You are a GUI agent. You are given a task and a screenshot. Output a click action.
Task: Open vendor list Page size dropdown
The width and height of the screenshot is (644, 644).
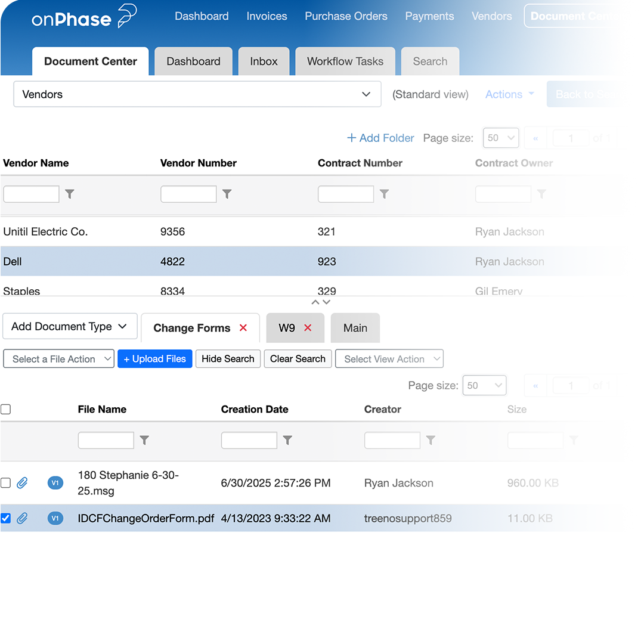[x=501, y=138]
